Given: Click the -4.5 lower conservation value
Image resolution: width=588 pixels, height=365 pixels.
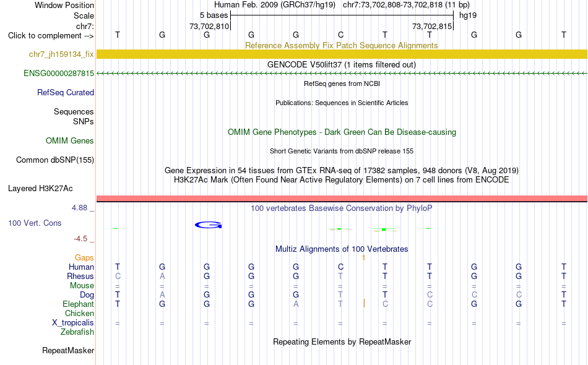Looking at the screenshot, I should pos(80,239).
